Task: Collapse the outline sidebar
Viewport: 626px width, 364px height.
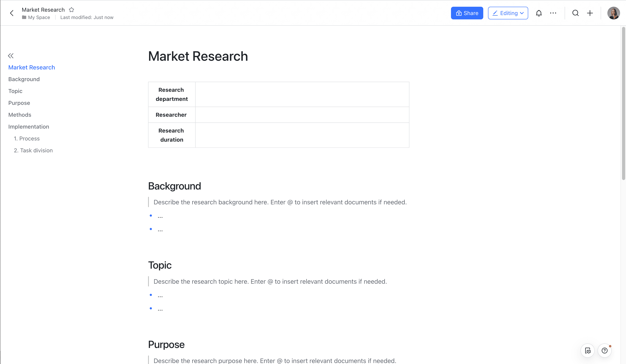Action: 11,56
